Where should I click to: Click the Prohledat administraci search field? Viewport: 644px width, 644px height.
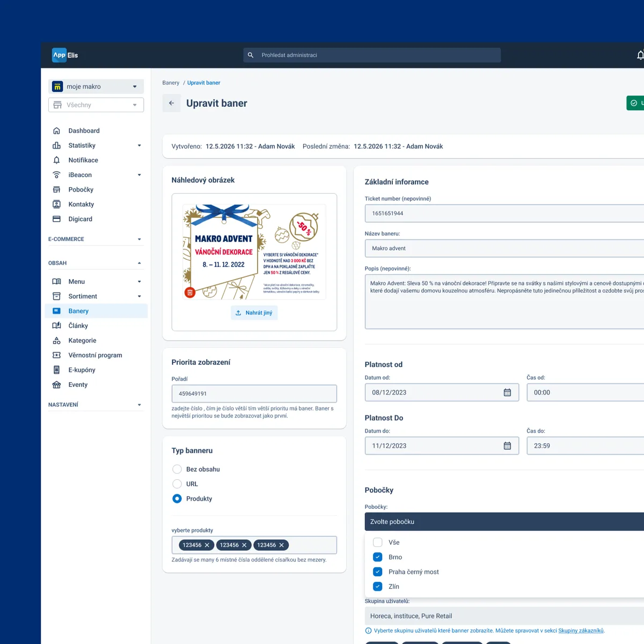tap(372, 55)
